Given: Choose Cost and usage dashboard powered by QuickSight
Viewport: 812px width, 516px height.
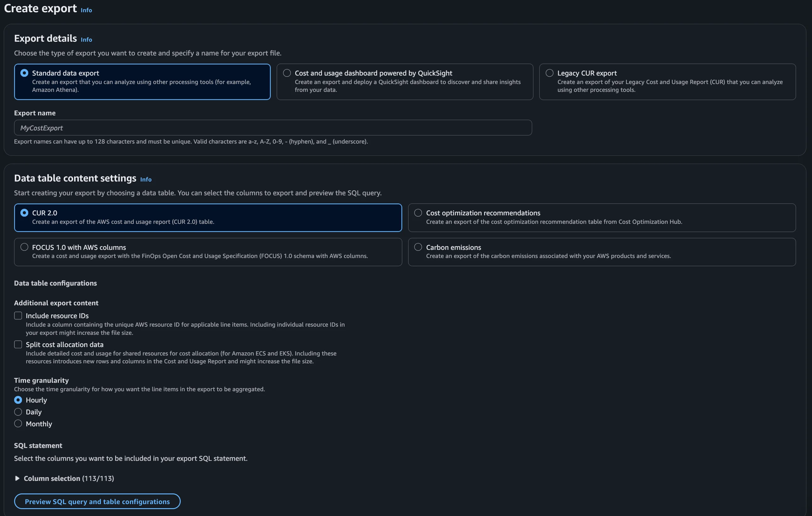Looking at the screenshot, I should [405, 82].
